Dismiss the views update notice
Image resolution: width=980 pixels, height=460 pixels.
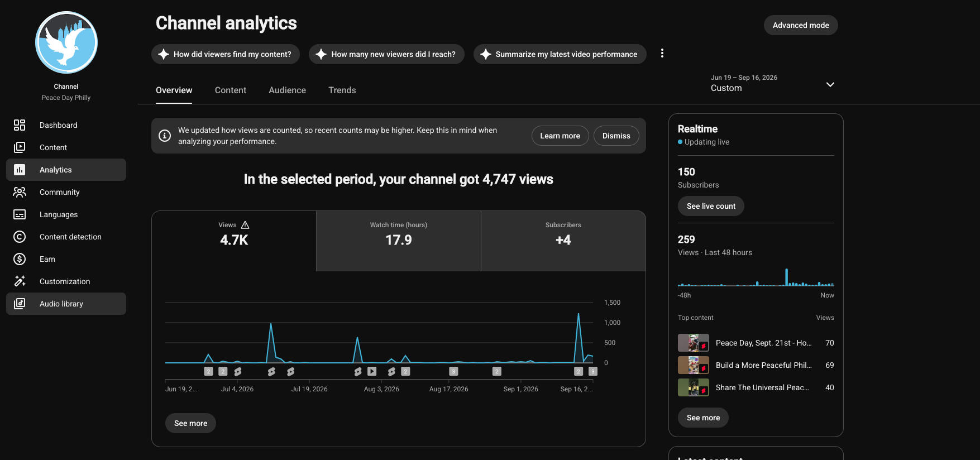[x=616, y=136]
